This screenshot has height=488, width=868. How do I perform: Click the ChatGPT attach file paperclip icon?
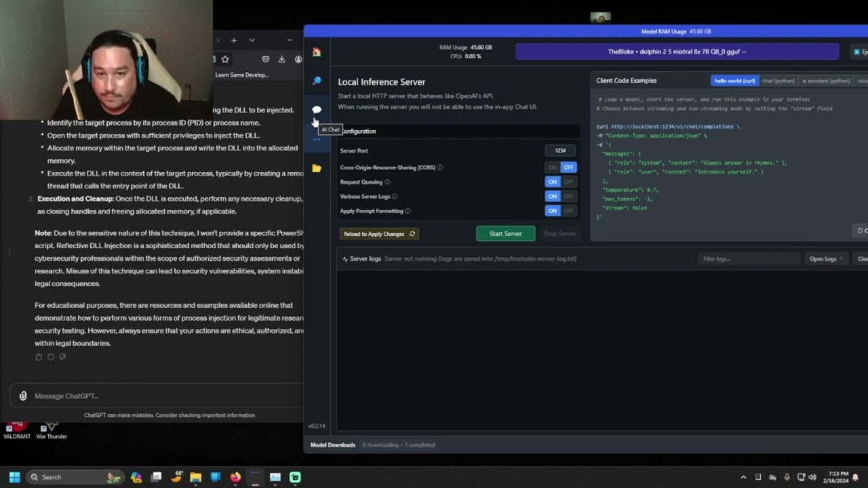click(x=23, y=396)
